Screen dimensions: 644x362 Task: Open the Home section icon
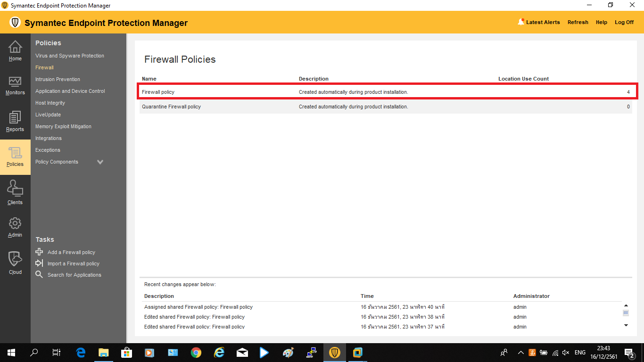[15, 47]
